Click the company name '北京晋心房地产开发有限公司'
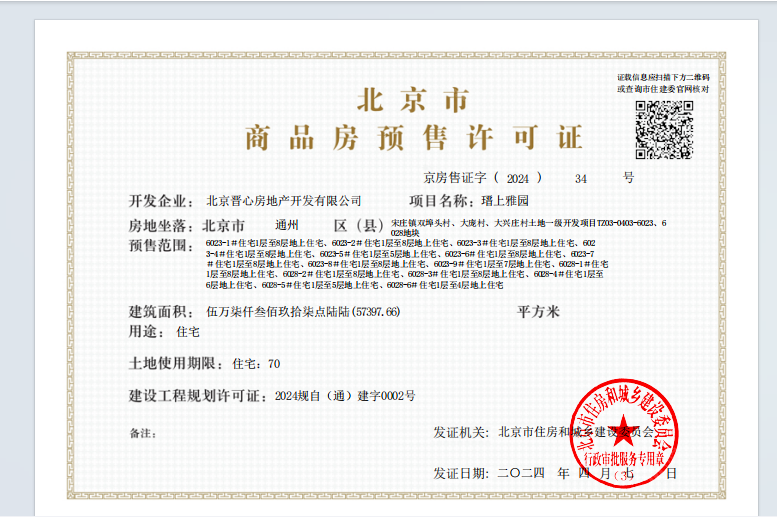Viewport: 777px width, 527px height. (x=283, y=201)
